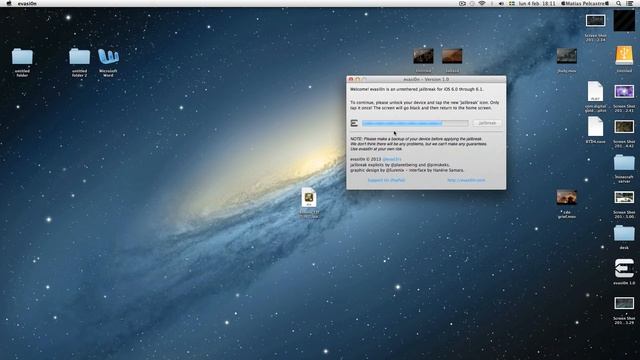Select the white document below the plist file

(x=595, y=127)
